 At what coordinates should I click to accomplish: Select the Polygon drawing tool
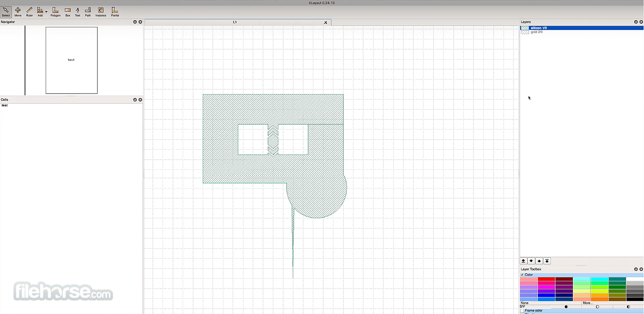[55, 11]
